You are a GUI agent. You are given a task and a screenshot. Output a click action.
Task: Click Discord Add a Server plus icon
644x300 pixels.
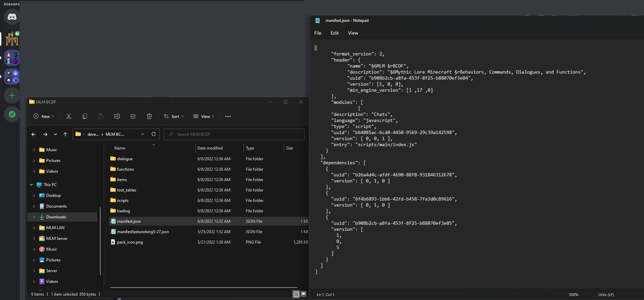12,95
